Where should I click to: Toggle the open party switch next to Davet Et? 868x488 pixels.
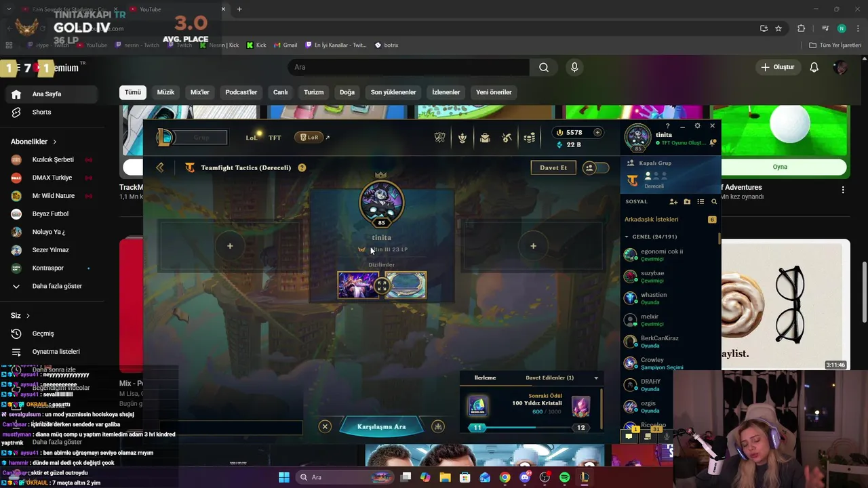point(596,167)
